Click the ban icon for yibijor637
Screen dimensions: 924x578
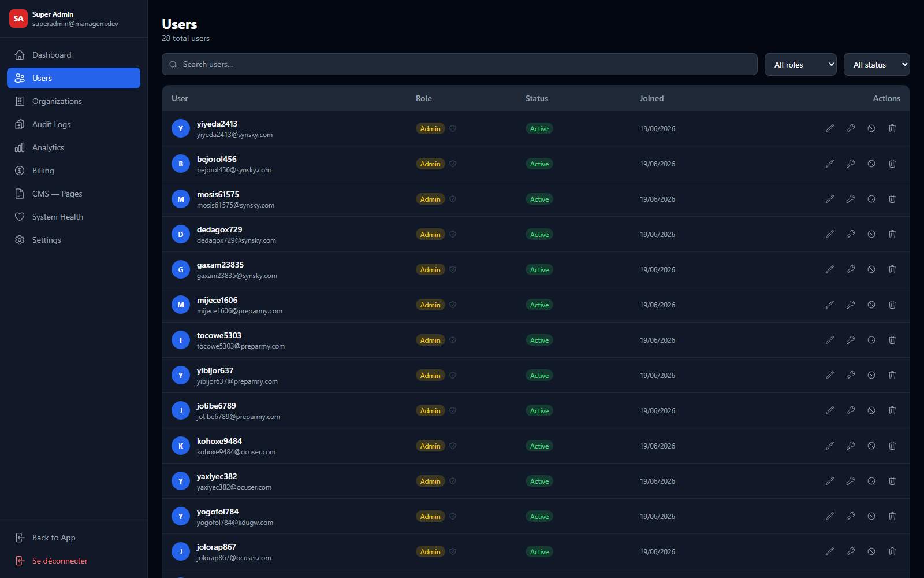tap(871, 375)
